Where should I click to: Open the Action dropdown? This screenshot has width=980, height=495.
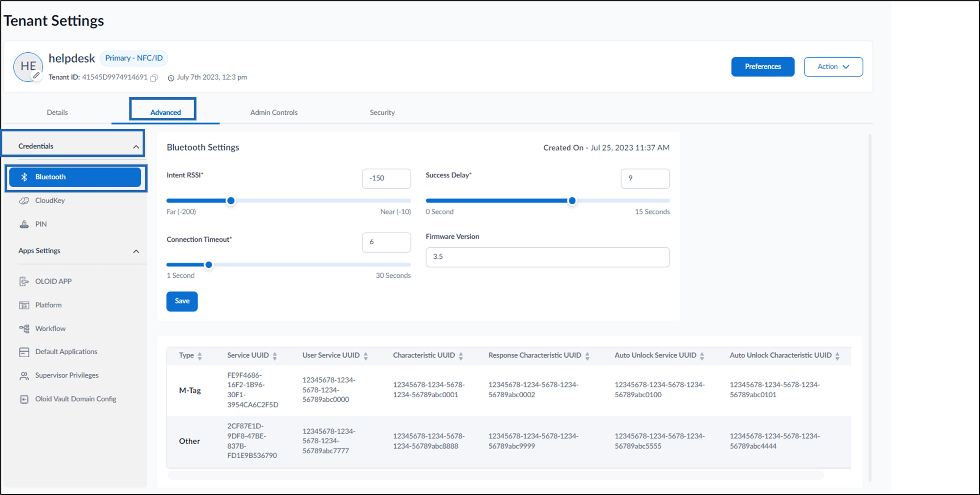coord(833,67)
